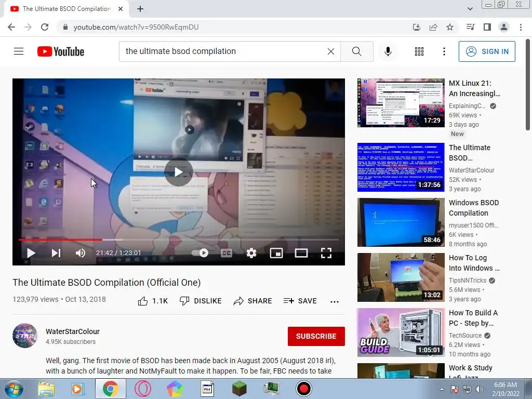Open the Windows Start menu
This screenshot has height=399, width=532.
(14, 389)
